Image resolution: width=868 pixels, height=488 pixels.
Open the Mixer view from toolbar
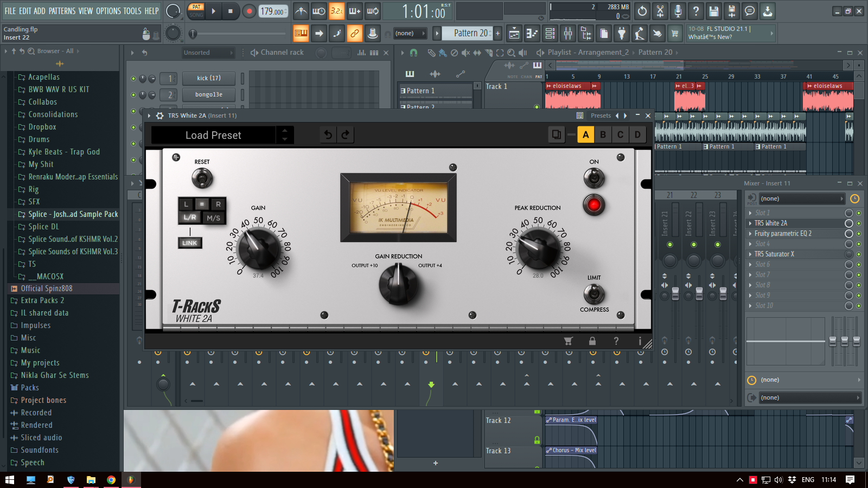(x=567, y=34)
